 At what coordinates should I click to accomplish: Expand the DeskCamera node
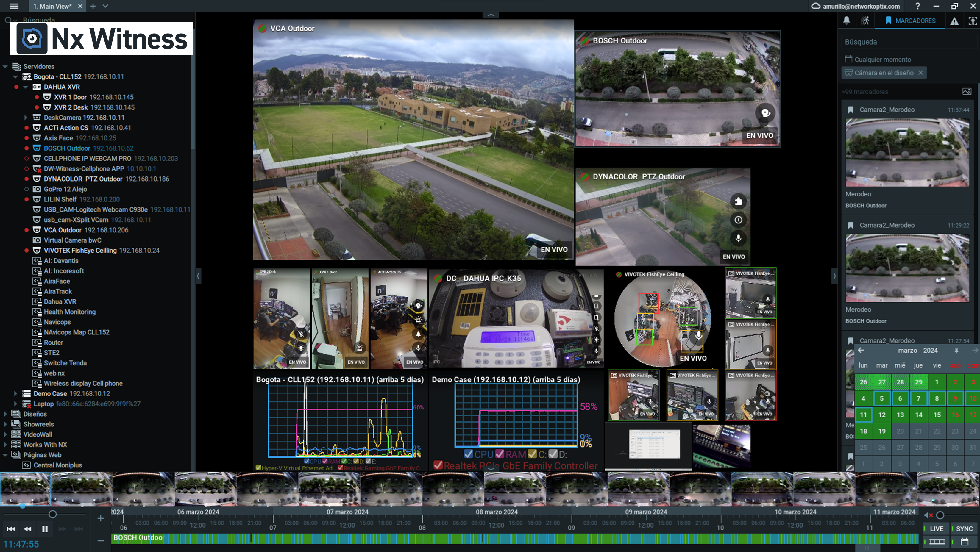point(26,118)
